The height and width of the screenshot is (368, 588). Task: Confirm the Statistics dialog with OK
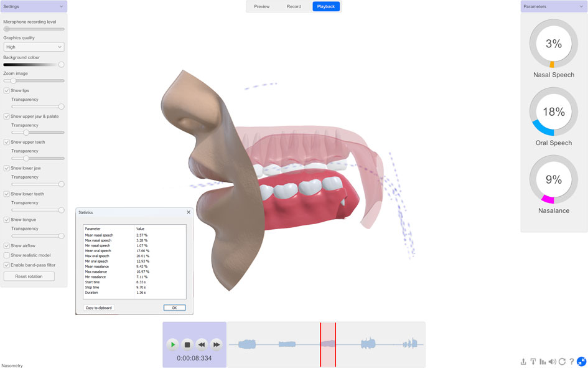point(174,308)
